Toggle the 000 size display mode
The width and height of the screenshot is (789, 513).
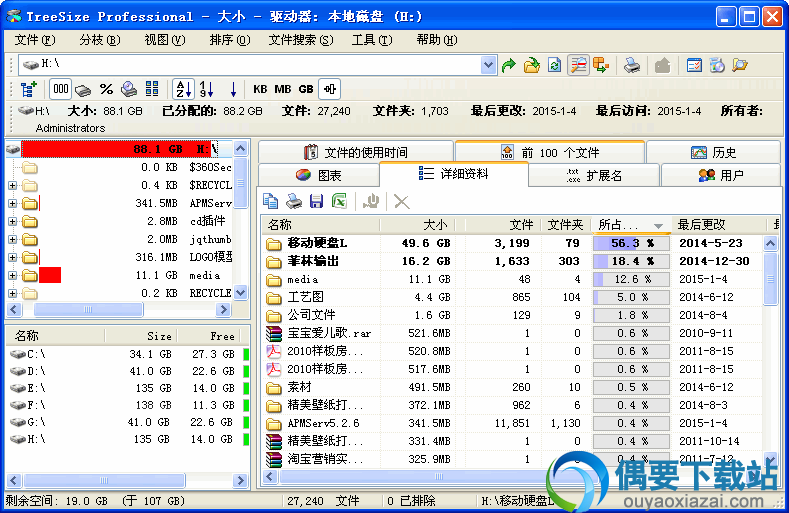(x=61, y=89)
